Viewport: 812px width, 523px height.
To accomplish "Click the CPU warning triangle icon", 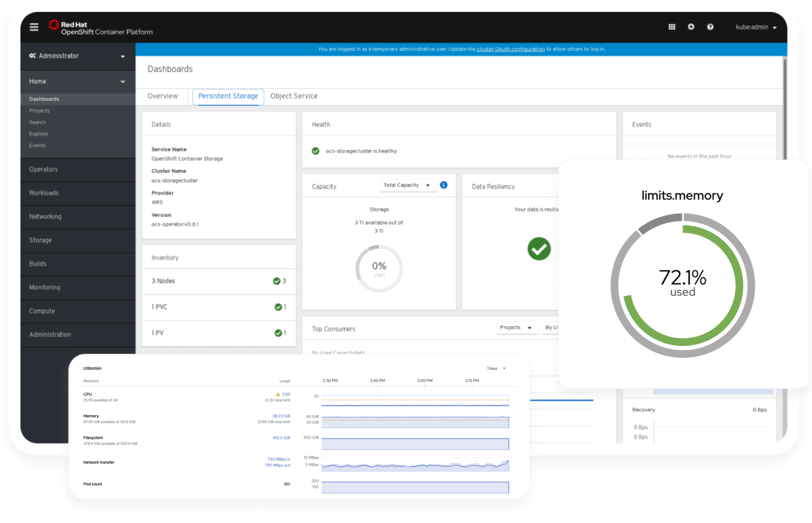I will pos(278,394).
